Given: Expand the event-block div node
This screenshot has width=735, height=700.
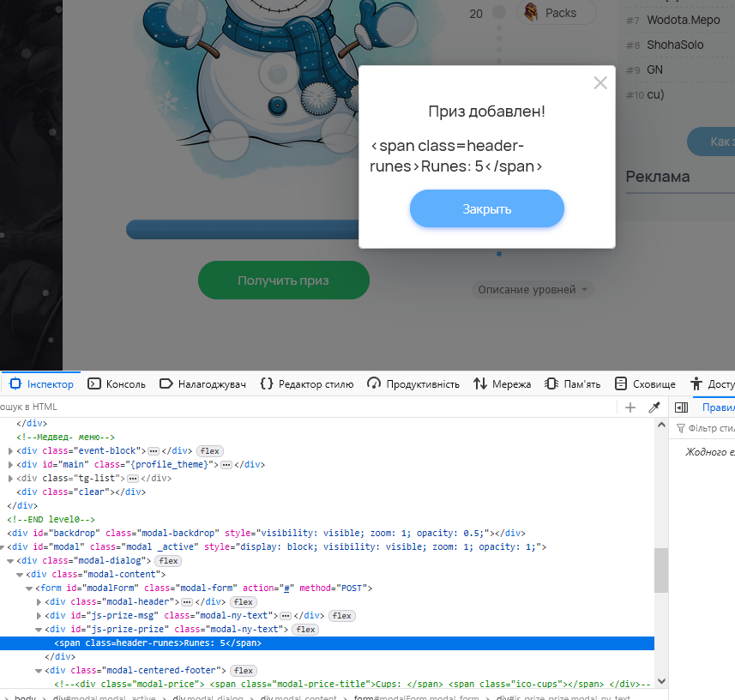Looking at the screenshot, I should [x=10, y=451].
